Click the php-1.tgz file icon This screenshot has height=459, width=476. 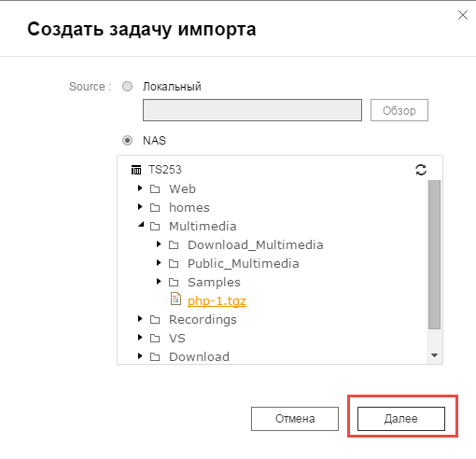[x=175, y=299]
